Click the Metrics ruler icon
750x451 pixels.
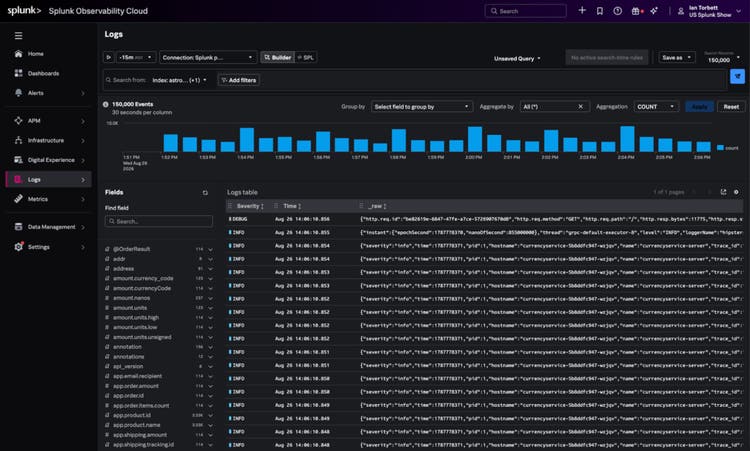[18, 199]
